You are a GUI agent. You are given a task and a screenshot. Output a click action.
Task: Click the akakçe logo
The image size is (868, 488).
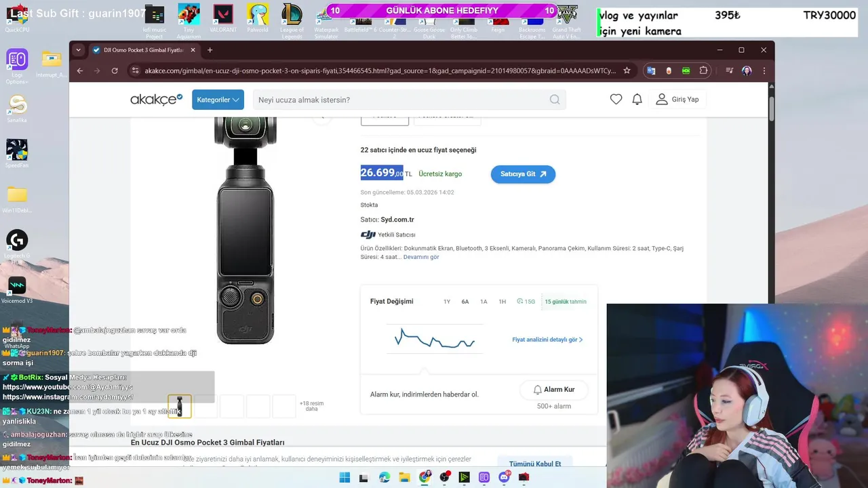click(156, 100)
